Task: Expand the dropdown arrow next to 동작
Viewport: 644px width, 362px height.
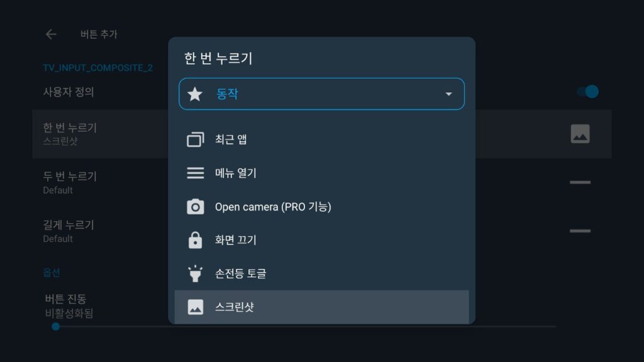Action: click(448, 94)
